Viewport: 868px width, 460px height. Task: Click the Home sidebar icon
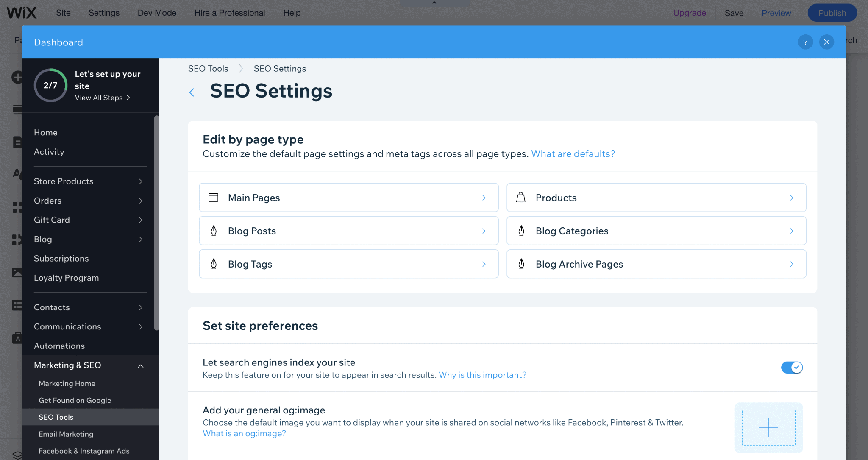point(45,131)
